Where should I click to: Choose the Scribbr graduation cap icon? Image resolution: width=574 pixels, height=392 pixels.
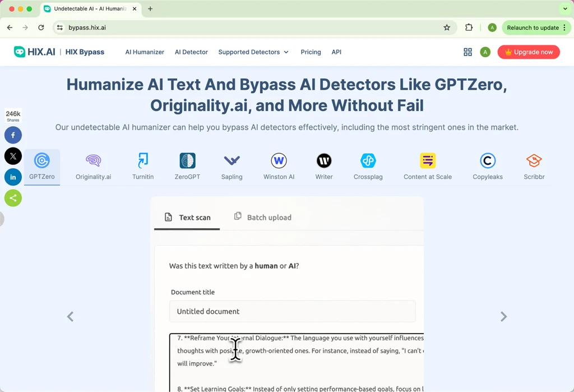pos(534,161)
